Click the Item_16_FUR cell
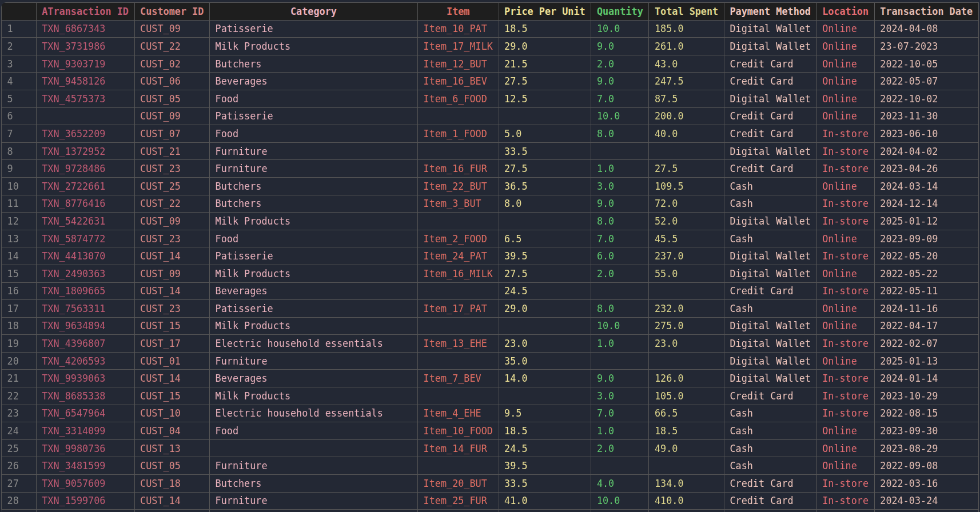Image resolution: width=980 pixels, height=512 pixels. (458, 169)
